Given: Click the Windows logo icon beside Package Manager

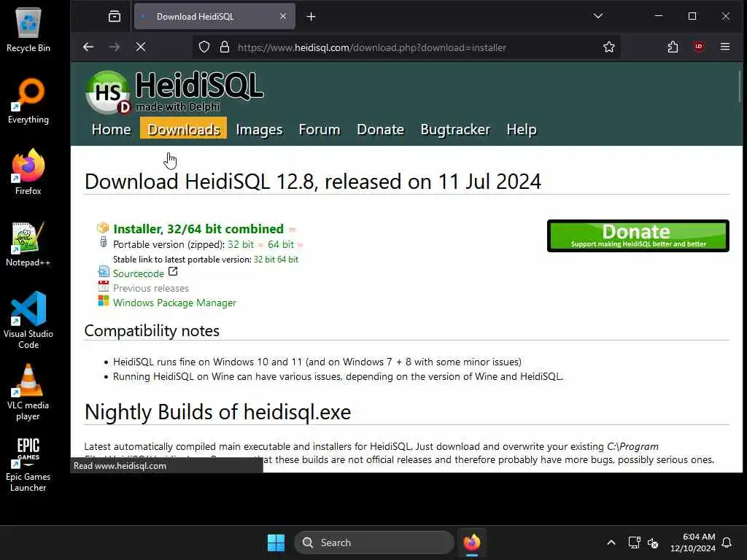Looking at the screenshot, I should (x=104, y=301).
